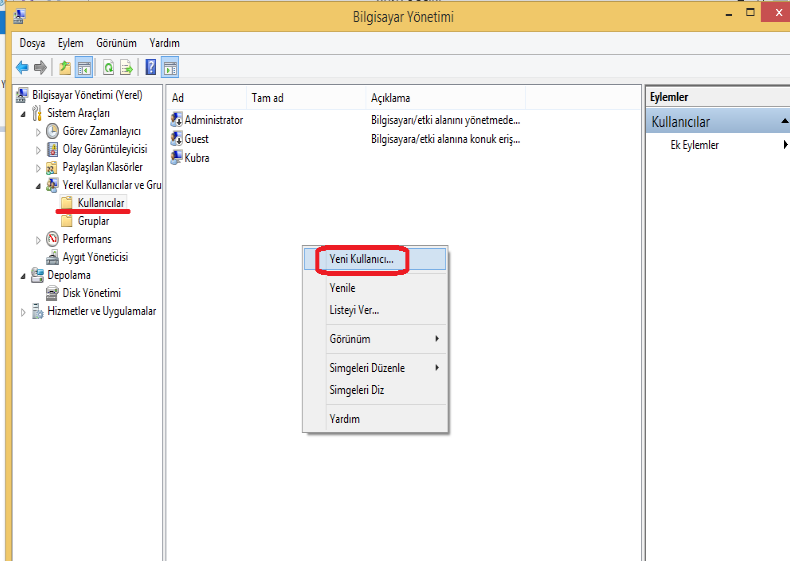Click the Up one level toolbar icon

[65, 68]
